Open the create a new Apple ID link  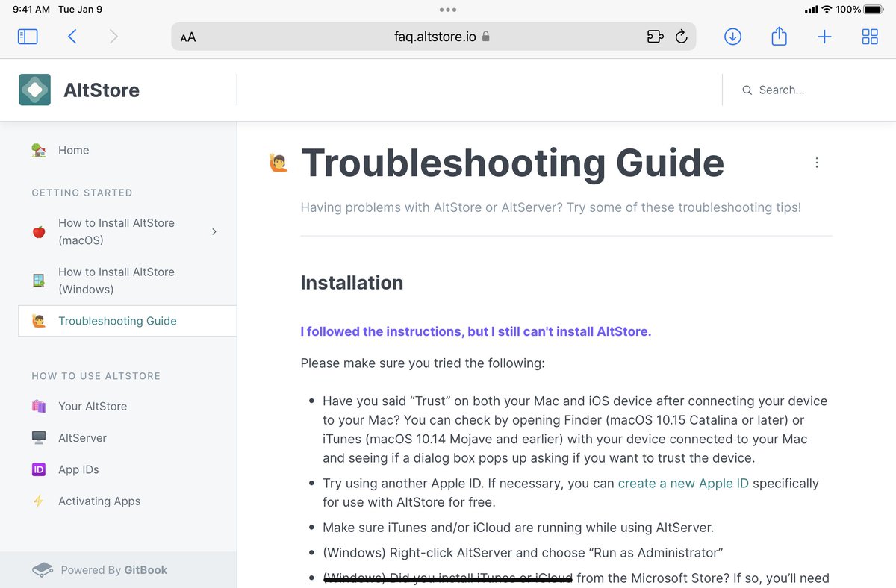[x=682, y=483]
